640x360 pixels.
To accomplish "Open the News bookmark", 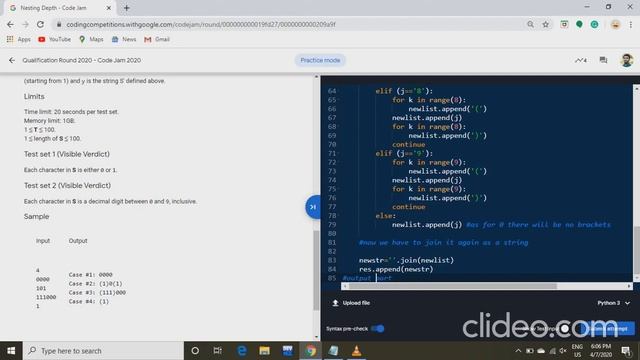I will click(124, 39).
